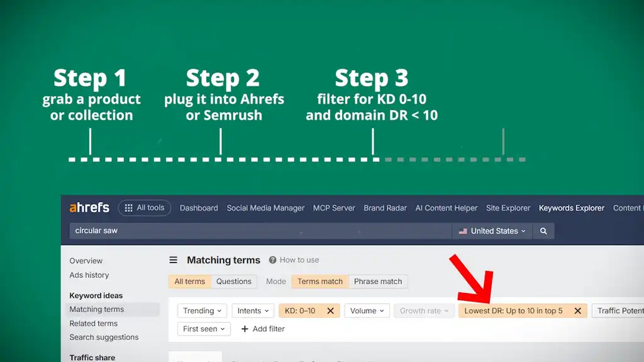Open Search suggestions in sidebar
The height and width of the screenshot is (362, 644).
pos(104,337)
